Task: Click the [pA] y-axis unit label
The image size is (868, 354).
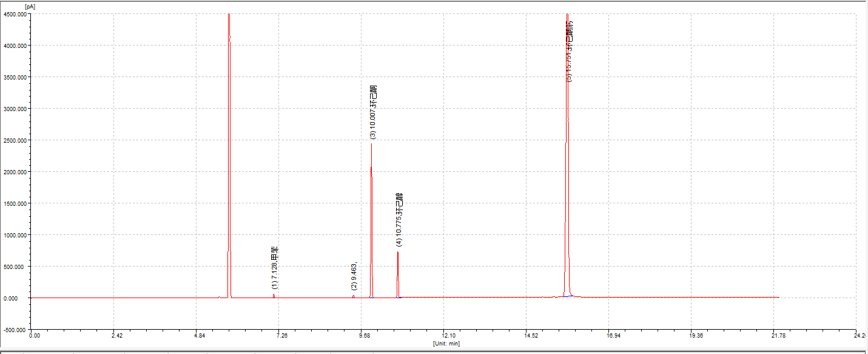Action: [x=30, y=7]
